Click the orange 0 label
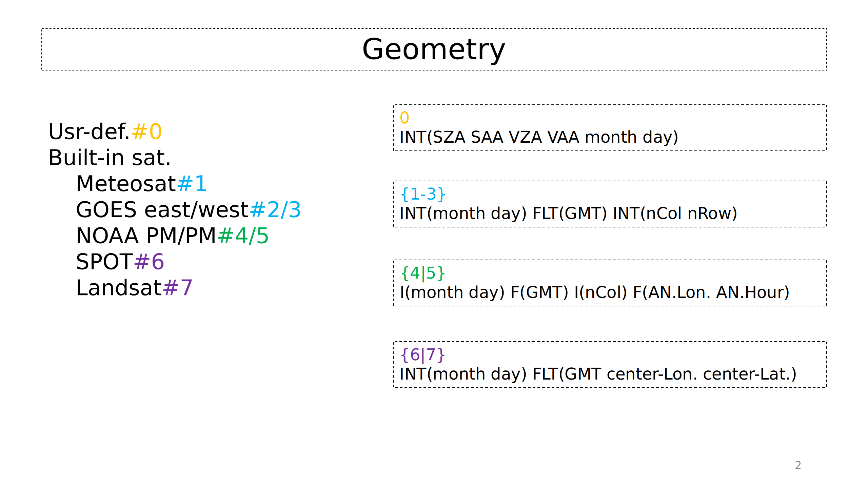868x488 pixels. [x=405, y=118]
